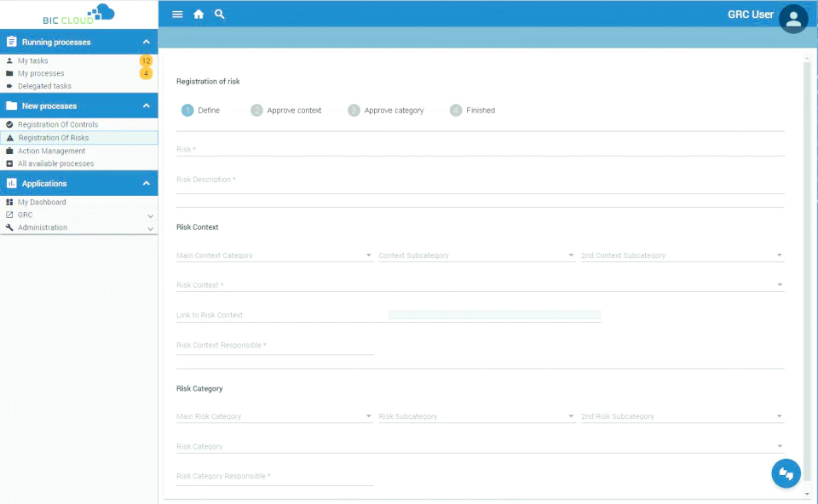Image resolution: width=818 pixels, height=504 pixels.
Task: Collapse the Applications section
Action: pyautogui.click(x=146, y=183)
